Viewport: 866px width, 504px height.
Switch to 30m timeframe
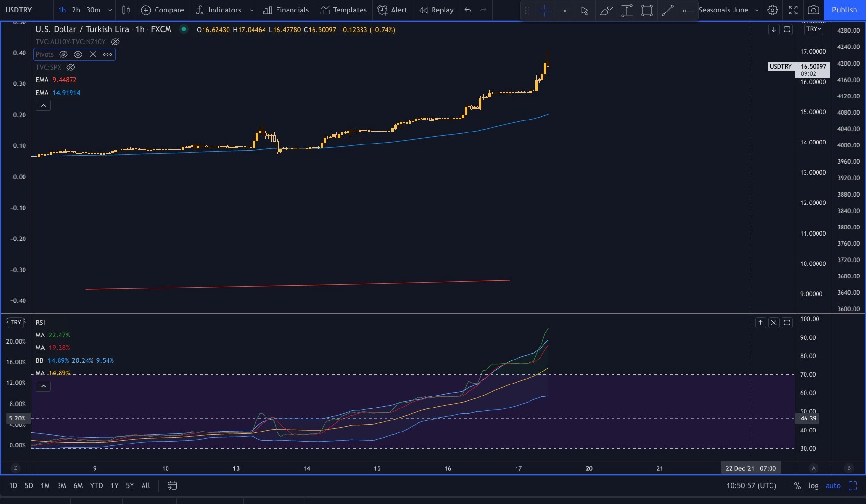click(94, 10)
